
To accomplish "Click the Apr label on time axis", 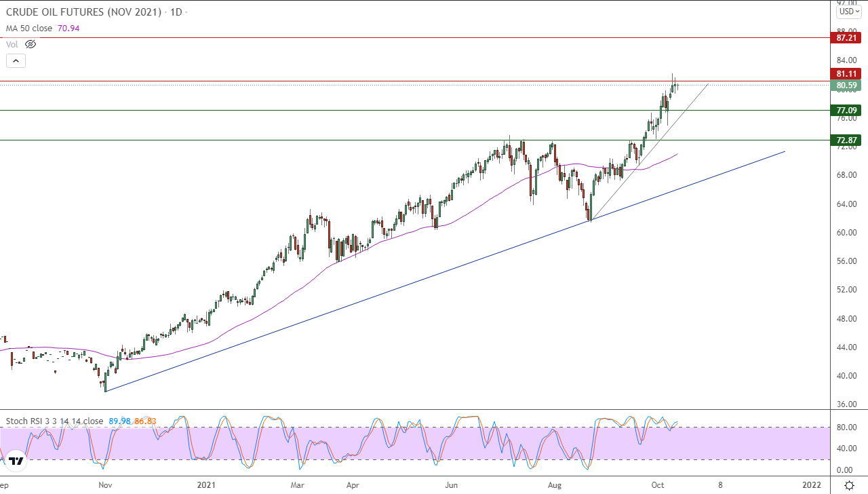I will point(352,485).
